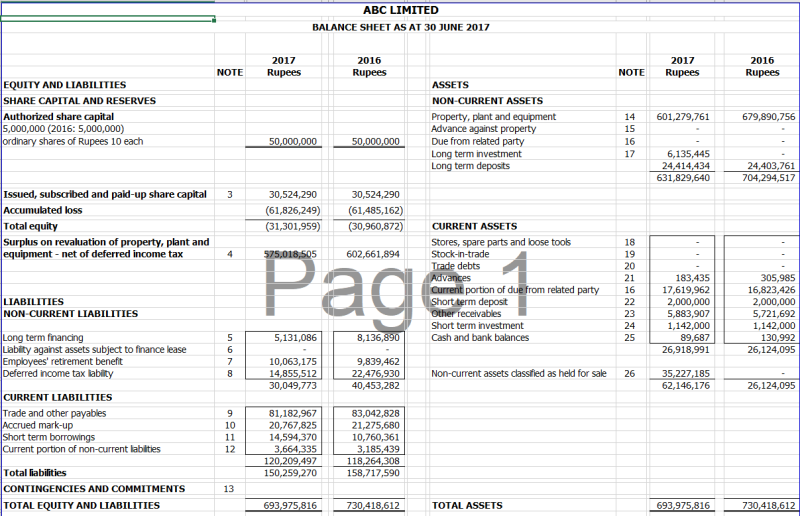This screenshot has height=516, width=800.
Task: Select the EQUITY AND LIABILITIES heading
Action: 64,85
